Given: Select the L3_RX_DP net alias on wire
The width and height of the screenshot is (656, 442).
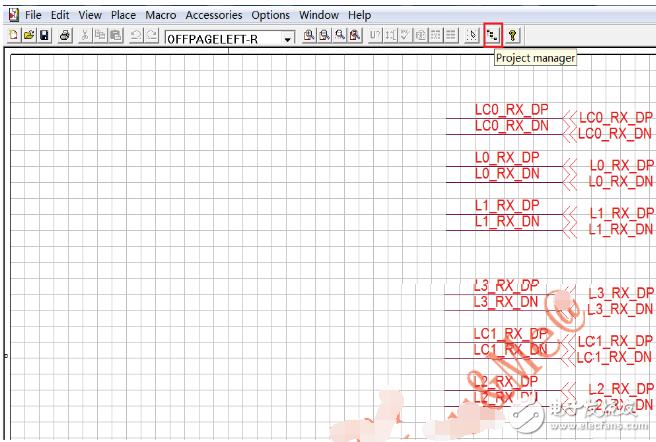Looking at the screenshot, I should [506, 286].
